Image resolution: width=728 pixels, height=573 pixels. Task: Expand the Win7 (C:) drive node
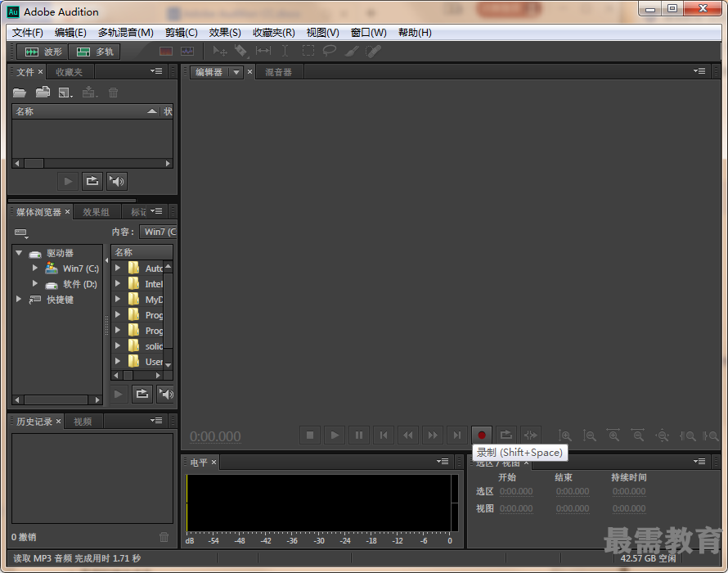pyautogui.click(x=35, y=268)
